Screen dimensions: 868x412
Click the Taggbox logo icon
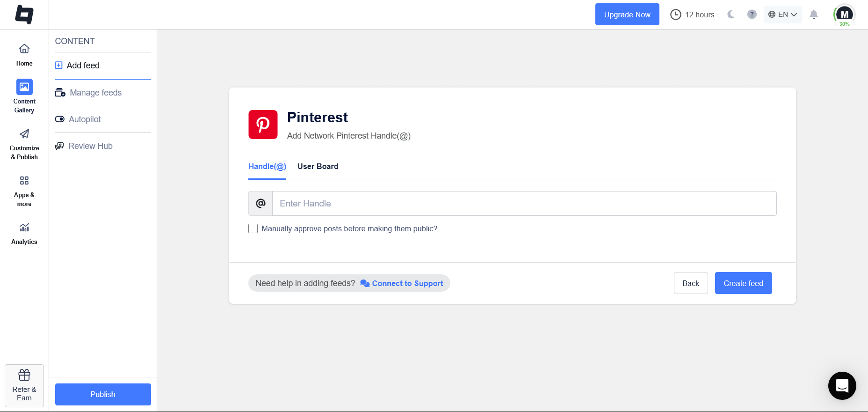point(24,15)
